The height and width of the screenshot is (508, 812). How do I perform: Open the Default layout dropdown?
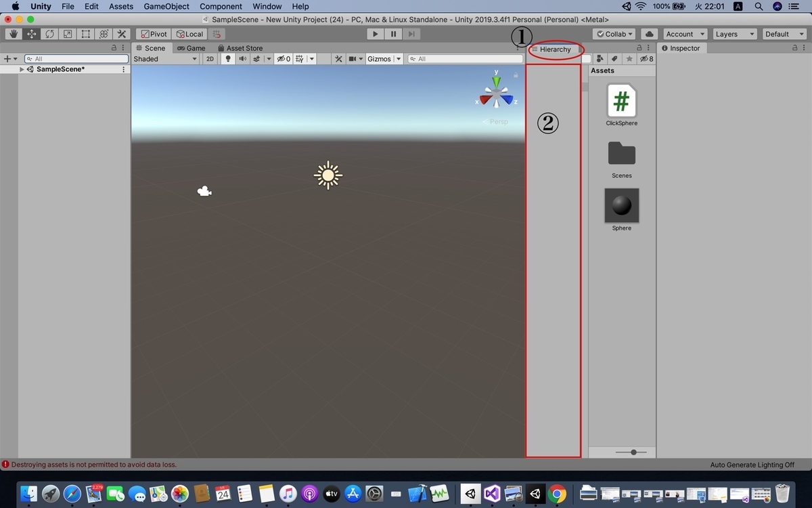pos(785,34)
